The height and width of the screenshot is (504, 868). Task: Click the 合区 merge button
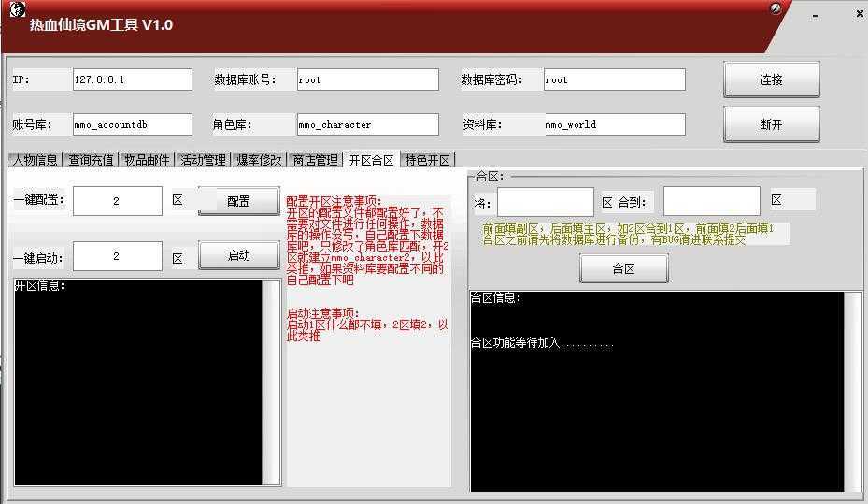[623, 268]
